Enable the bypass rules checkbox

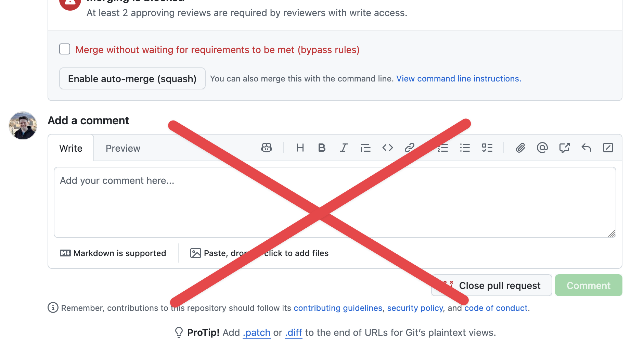point(64,49)
